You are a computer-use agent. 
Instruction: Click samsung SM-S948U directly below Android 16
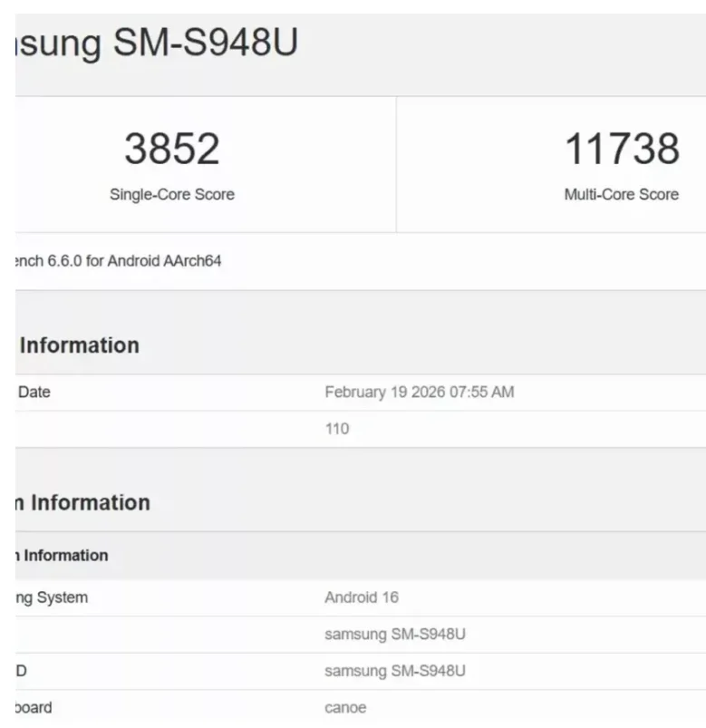(x=395, y=634)
